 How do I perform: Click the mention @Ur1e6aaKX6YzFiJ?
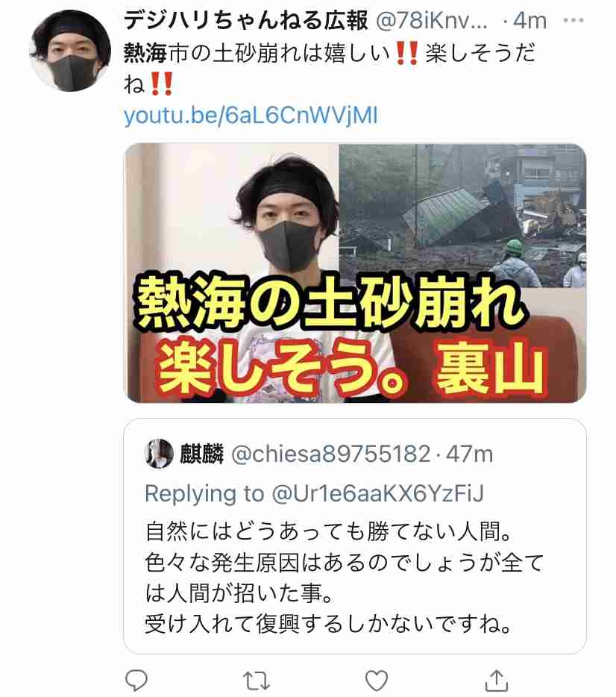tap(377, 493)
